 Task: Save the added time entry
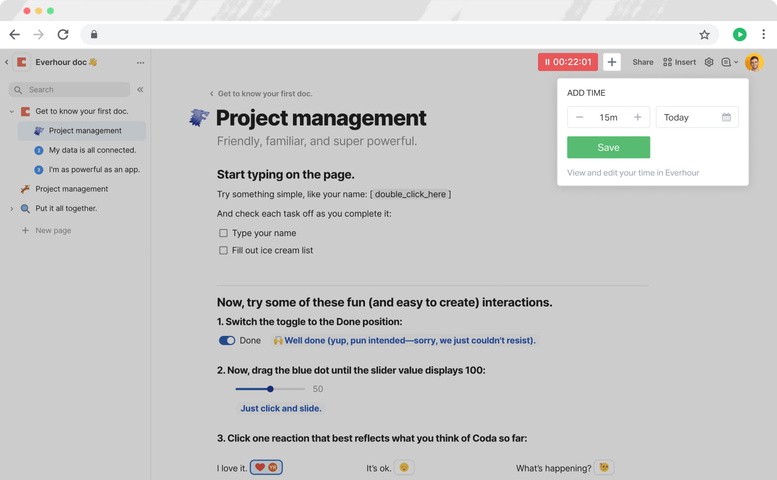[609, 147]
